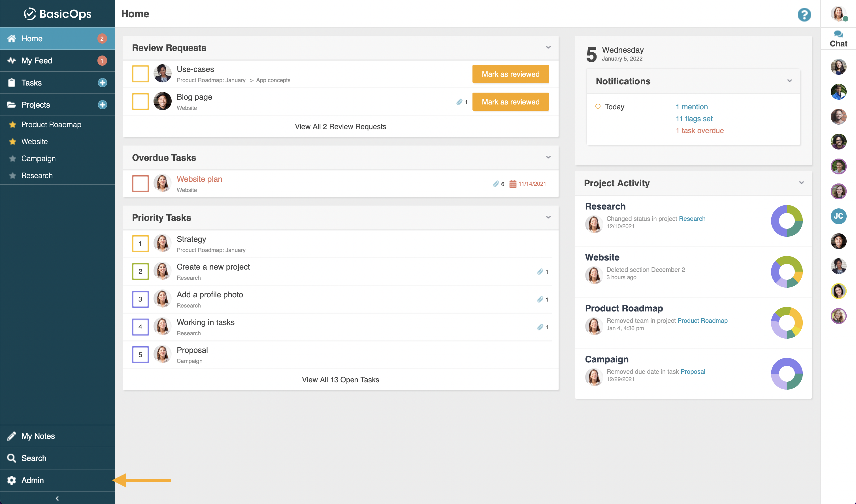Open the Admin gear icon
Viewport: 856px width, 504px height.
[12, 480]
